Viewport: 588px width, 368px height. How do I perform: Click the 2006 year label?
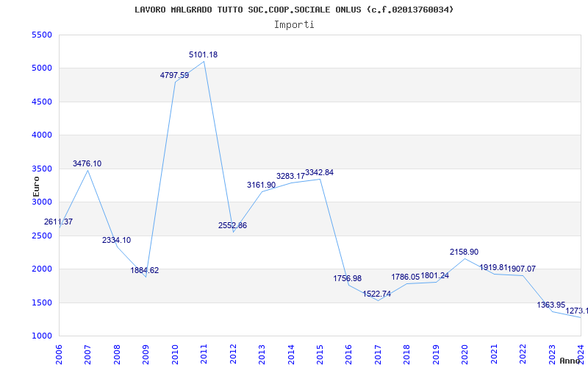pyautogui.click(x=59, y=354)
